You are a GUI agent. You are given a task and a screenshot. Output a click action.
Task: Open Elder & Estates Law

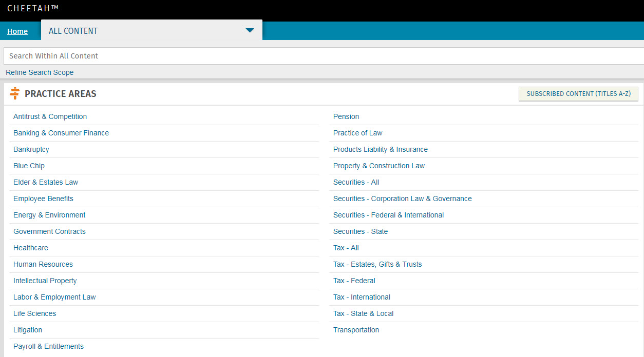[x=46, y=182]
